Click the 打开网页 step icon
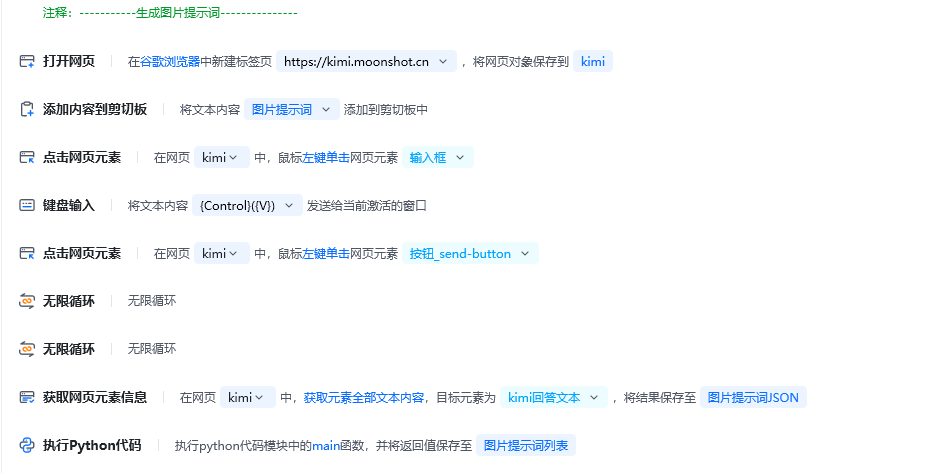Image resolution: width=927 pixels, height=473 pixels. pyautogui.click(x=27, y=61)
